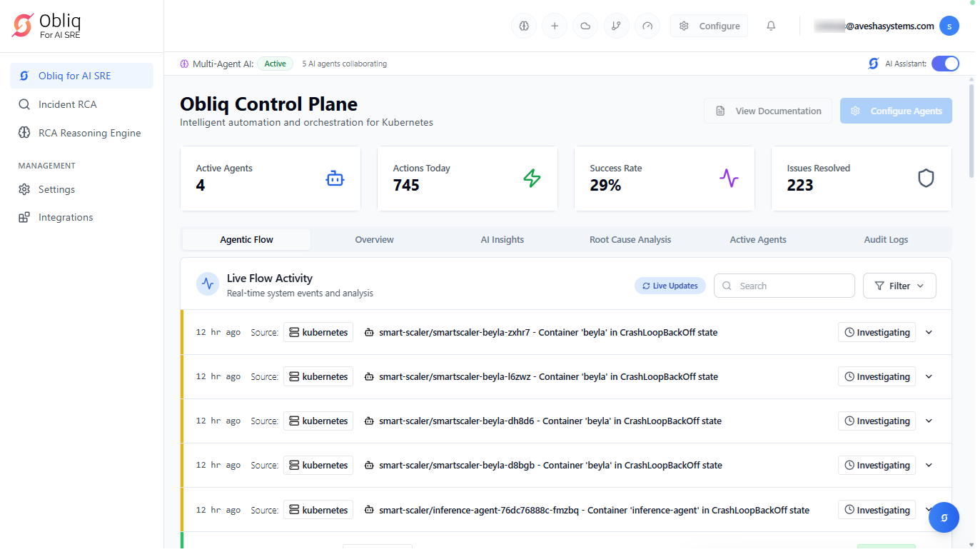Click the View Documentation button
The image size is (980, 557).
768,111
